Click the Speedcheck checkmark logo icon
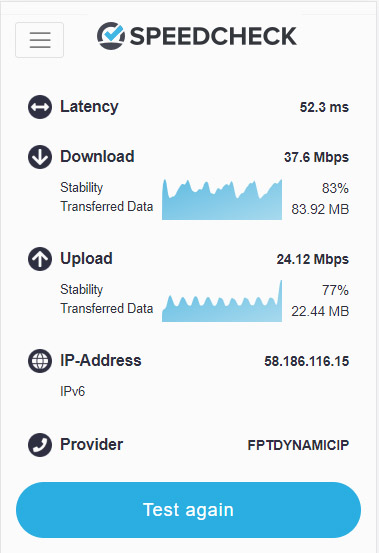379x553 pixels. pos(111,36)
